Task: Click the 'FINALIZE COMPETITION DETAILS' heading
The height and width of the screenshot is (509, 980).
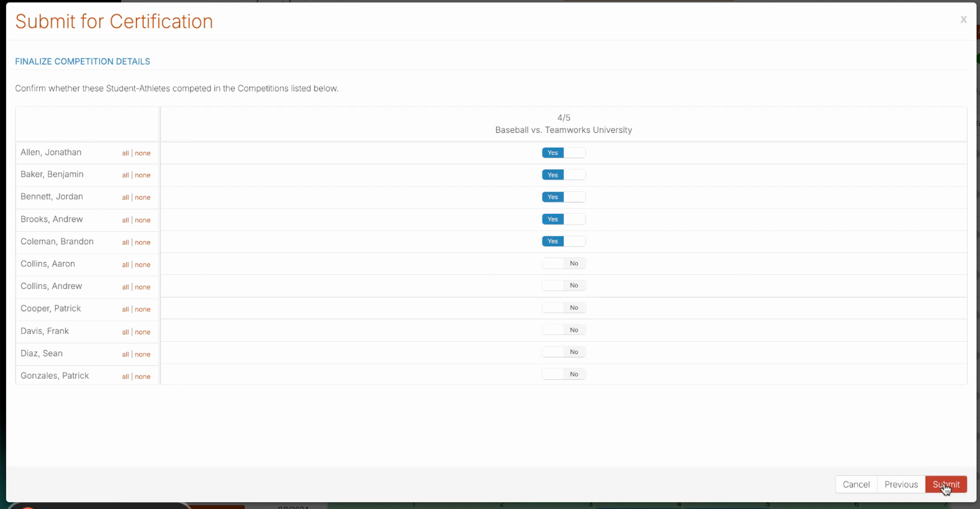Action: 83,62
